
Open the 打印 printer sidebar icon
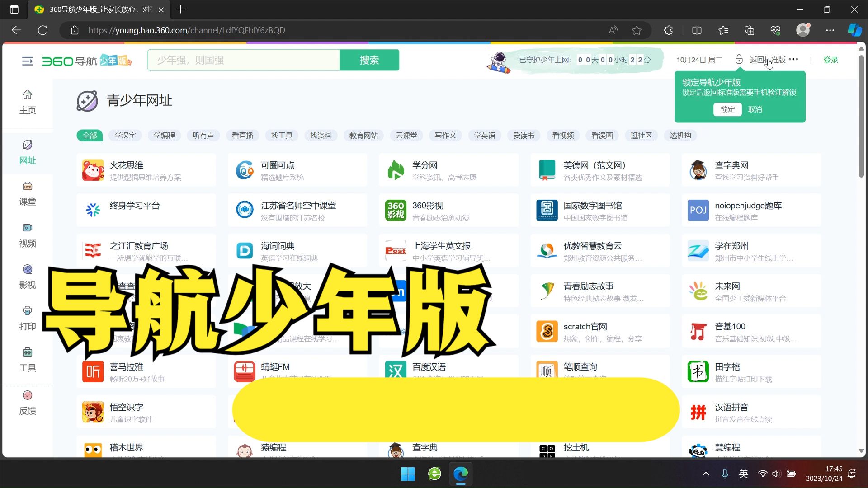27,311
